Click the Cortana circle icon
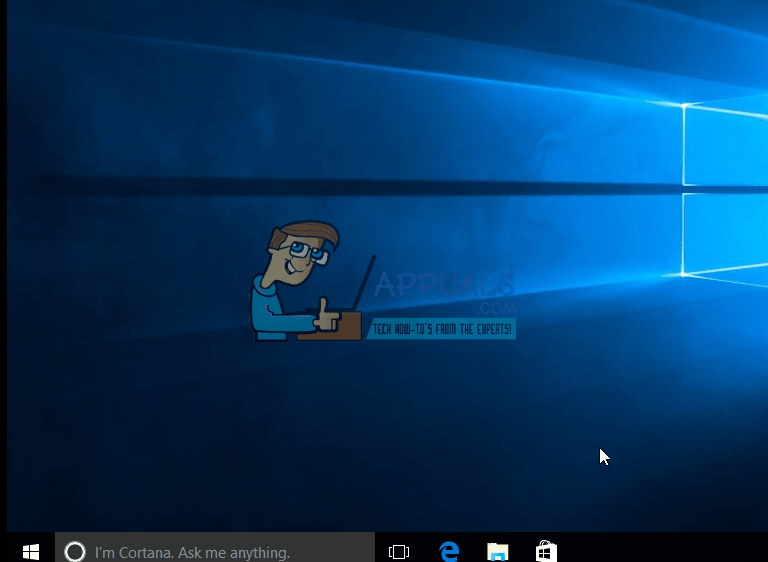Screen dimensions: 768x562 coord(75,552)
